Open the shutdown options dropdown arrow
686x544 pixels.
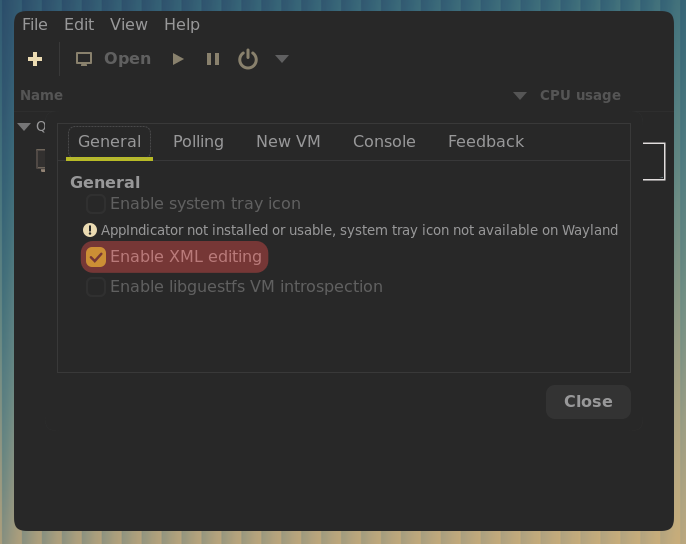point(282,59)
